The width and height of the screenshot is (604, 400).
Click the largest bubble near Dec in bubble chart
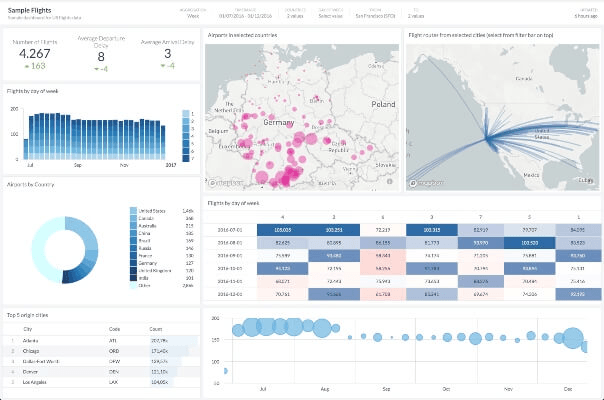click(573, 338)
